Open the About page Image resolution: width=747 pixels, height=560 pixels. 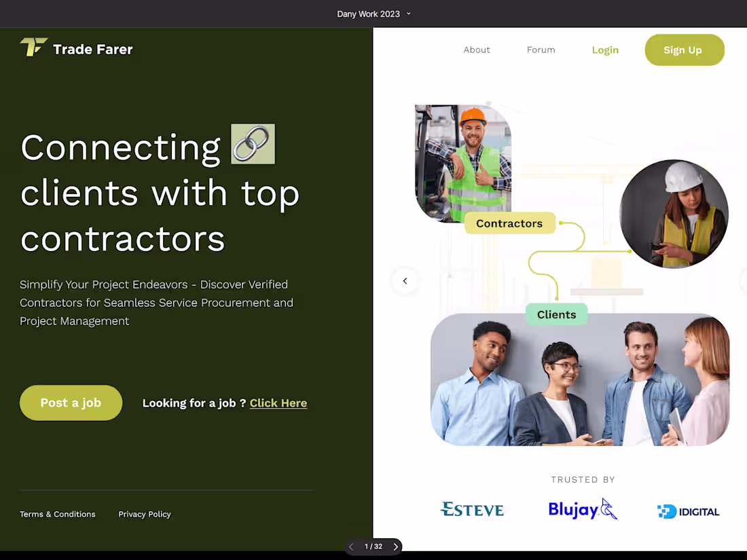point(477,50)
